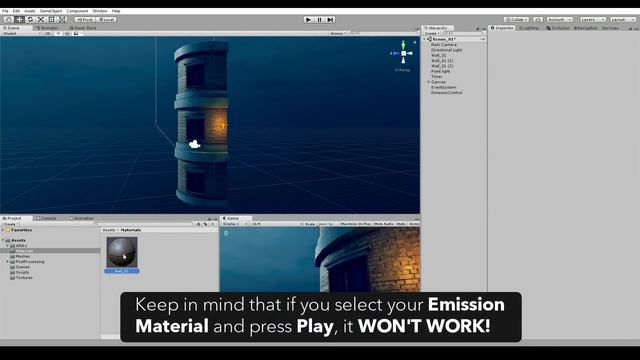The image size is (640, 360).
Task: Switch to the Services tab
Action: click(610, 28)
